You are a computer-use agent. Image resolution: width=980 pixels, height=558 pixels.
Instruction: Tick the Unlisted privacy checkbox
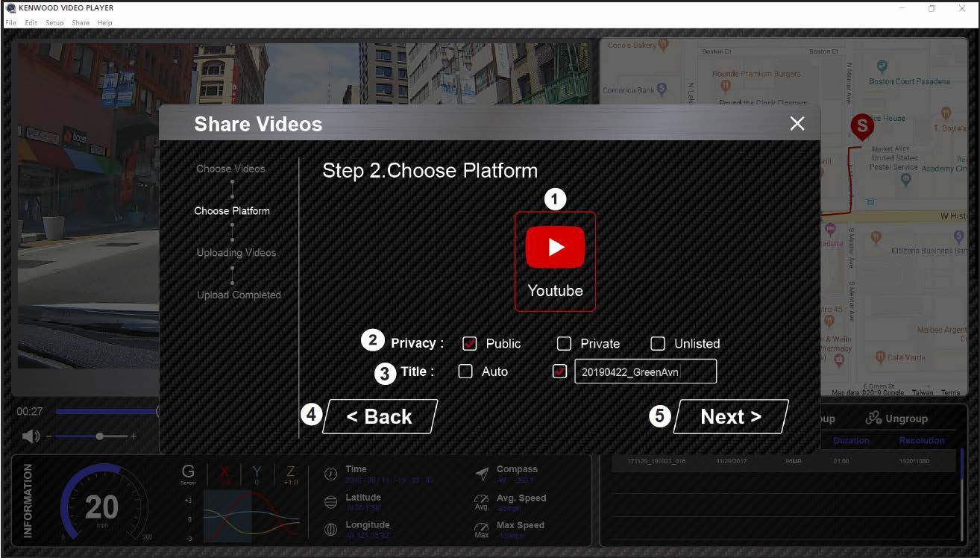coord(658,344)
